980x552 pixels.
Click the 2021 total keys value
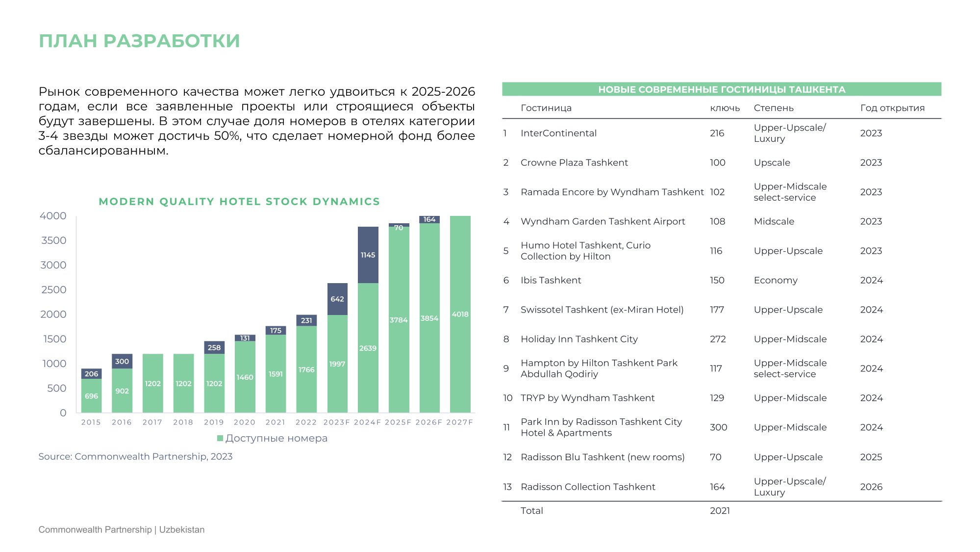(720, 510)
